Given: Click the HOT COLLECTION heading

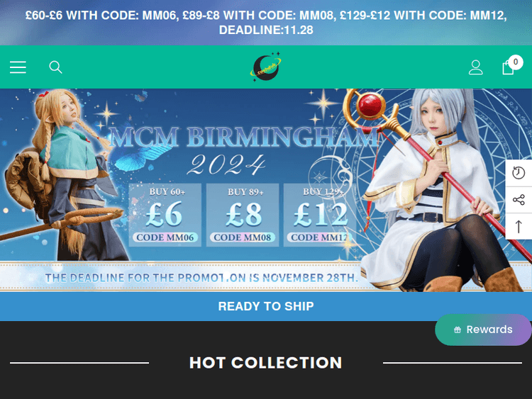Looking at the screenshot, I should click(266, 363).
